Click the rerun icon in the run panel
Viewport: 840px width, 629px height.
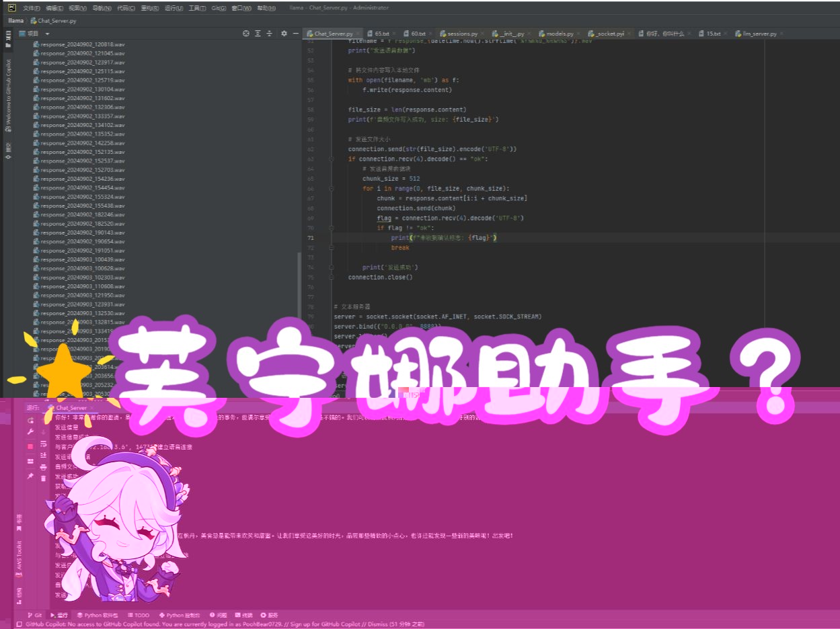[x=30, y=420]
